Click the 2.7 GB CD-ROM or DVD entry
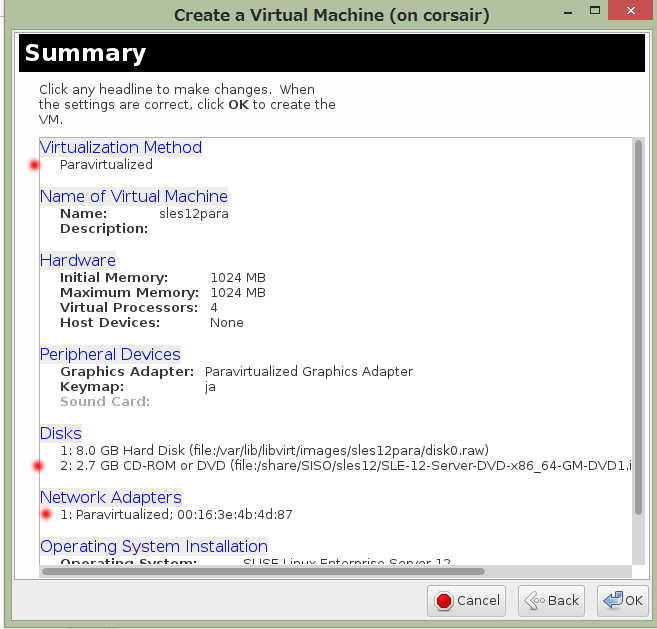 [x=346, y=466]
